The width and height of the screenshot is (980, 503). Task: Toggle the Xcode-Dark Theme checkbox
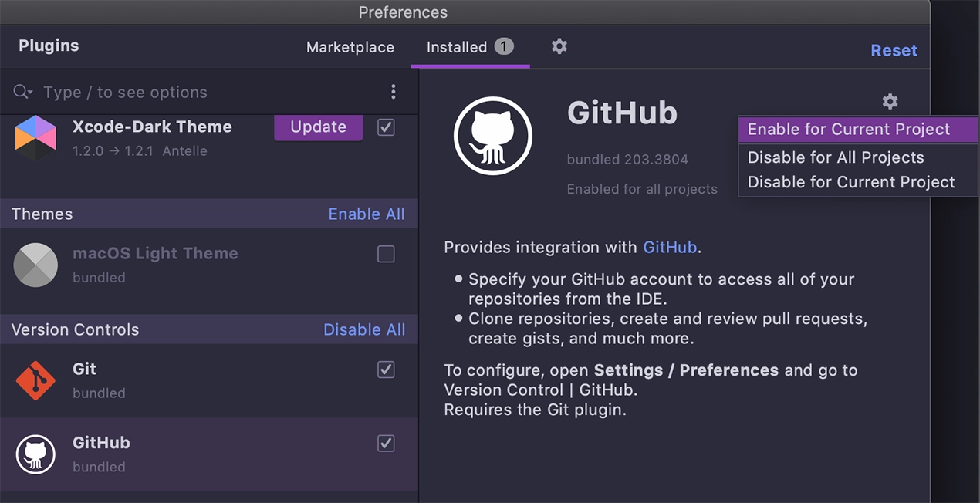pyautogui.click(x=386, y=127)
